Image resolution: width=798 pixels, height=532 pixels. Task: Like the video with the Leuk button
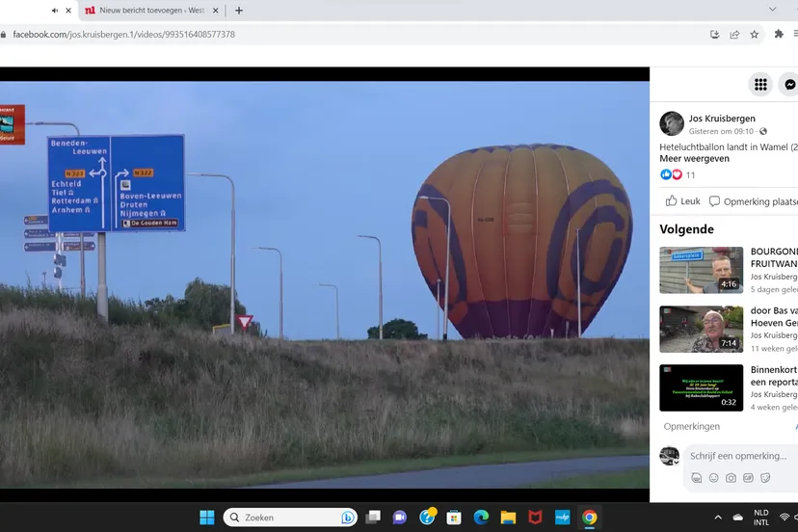pyautogui.click(x=683, y=201)
